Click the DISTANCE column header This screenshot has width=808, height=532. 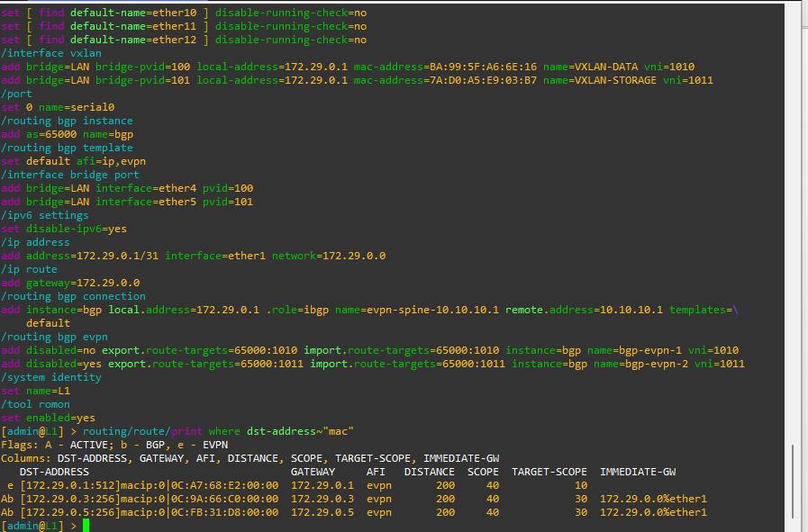pos(429,471)
